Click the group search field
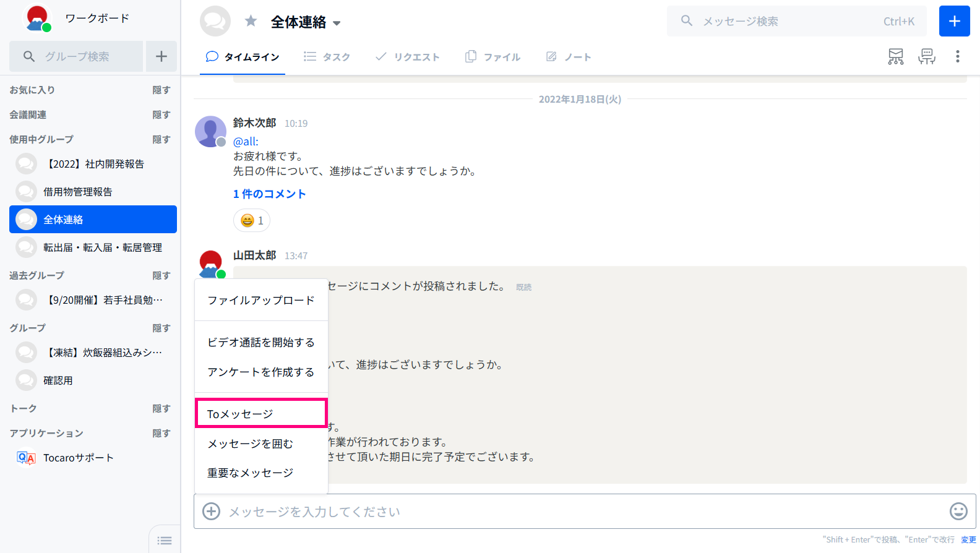This screenshot has height=553, width=980. click(76, 56)
